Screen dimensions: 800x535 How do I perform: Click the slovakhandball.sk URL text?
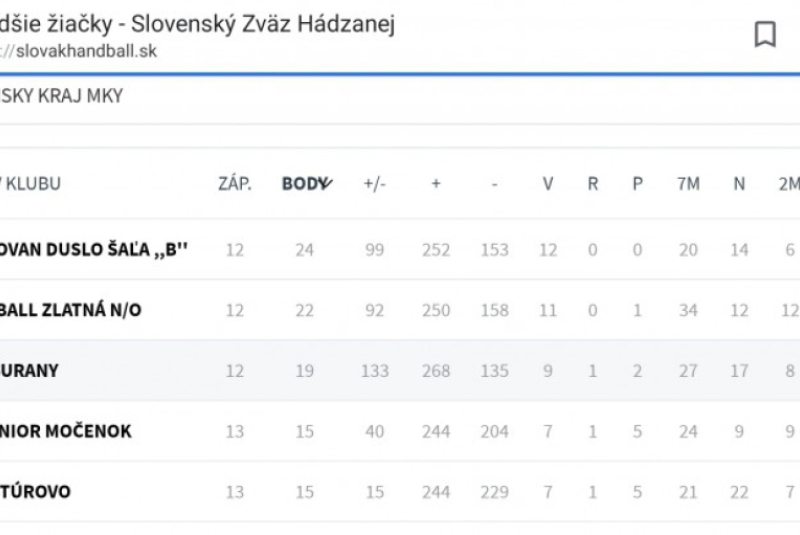point(85,51)
